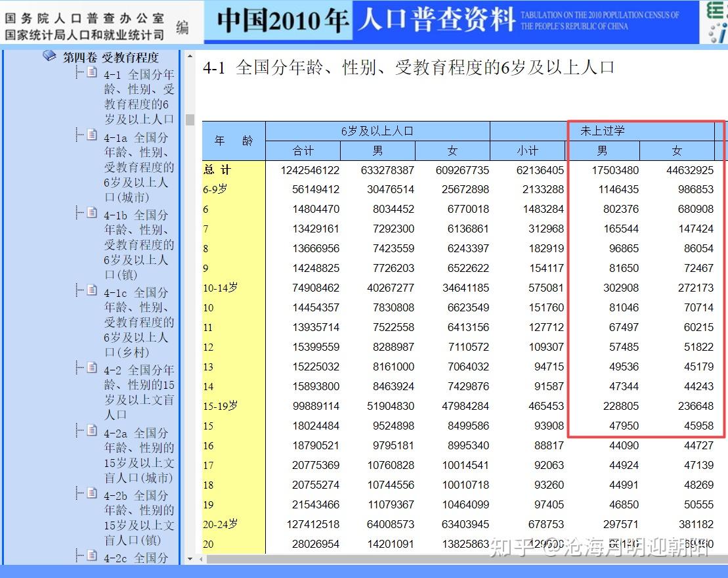This screenshot has height=578, width=728.
Task: Open tree item 4-2a 文盲人口(城市)
Action: pos(139,455)
